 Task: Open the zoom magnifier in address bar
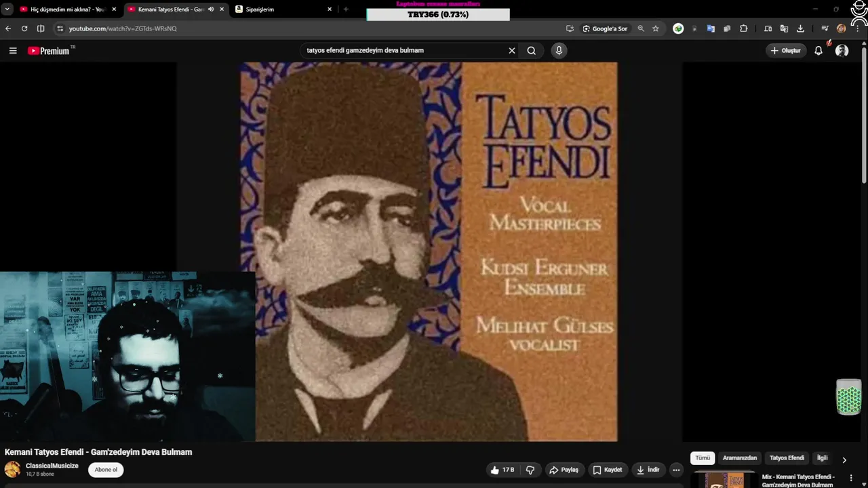click(641, 28)
